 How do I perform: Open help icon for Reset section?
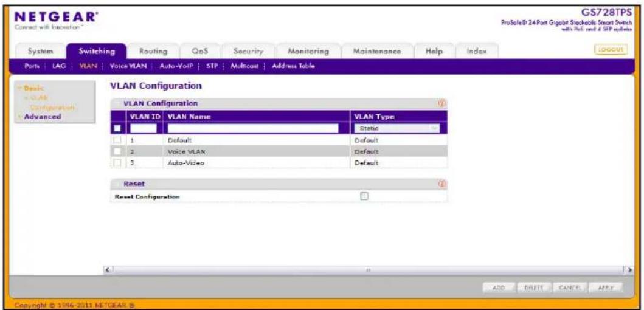pyautogui.click(x=443, y=184)
